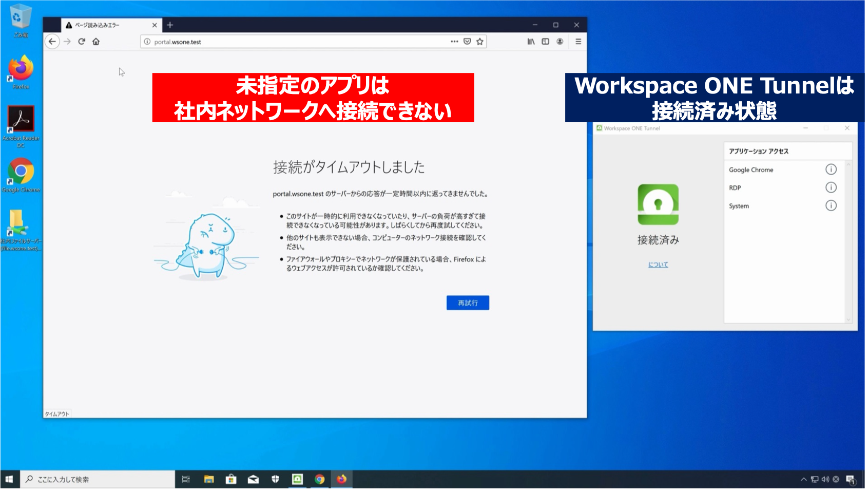The width and height of the screenshot is (868, 489).
Task: Show hidden system tray icons
Action: tap(804, 479)
